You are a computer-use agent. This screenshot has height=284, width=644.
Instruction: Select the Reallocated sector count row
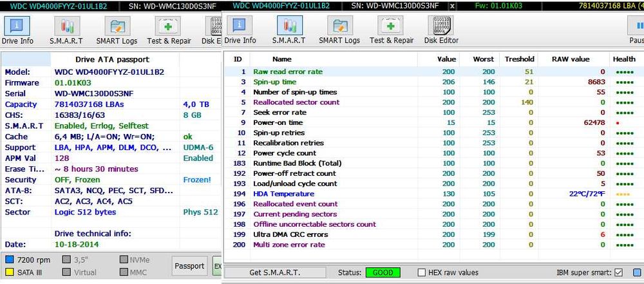(433, 102)
